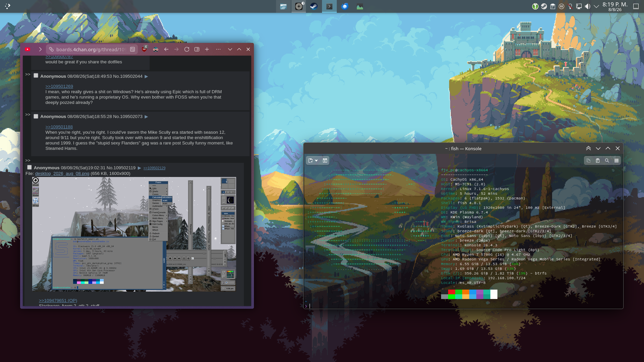The image size is (644, 362).
Task: Open the Konsole new tab profile dropdown
Action: click(316, 161)
